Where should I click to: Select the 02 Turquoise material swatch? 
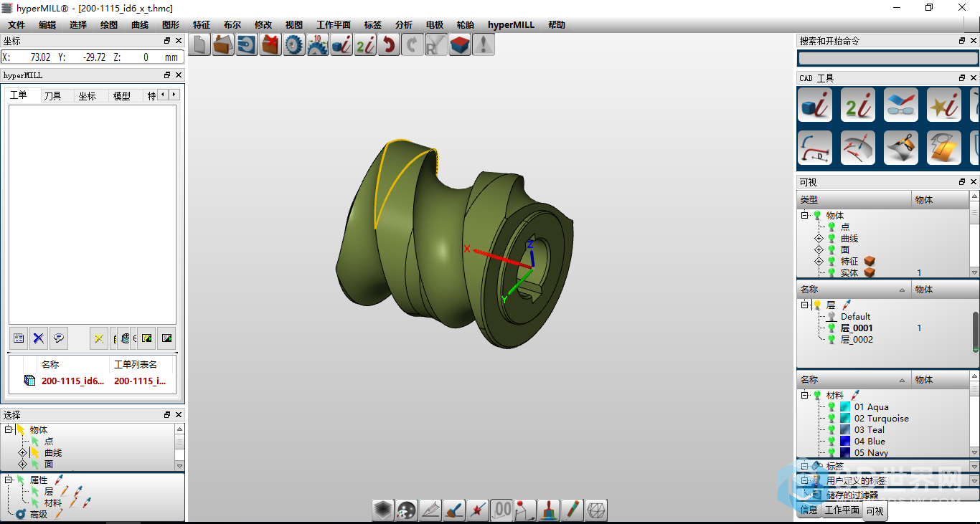click(x=845, y=418)
